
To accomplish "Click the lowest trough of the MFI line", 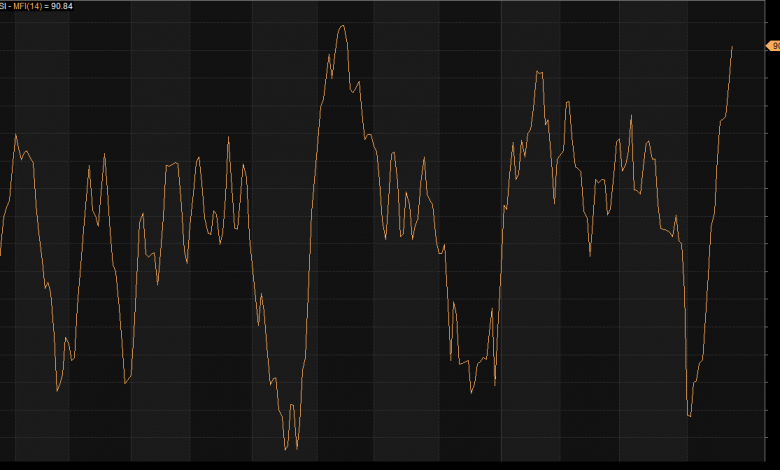I will click(285, 449).
